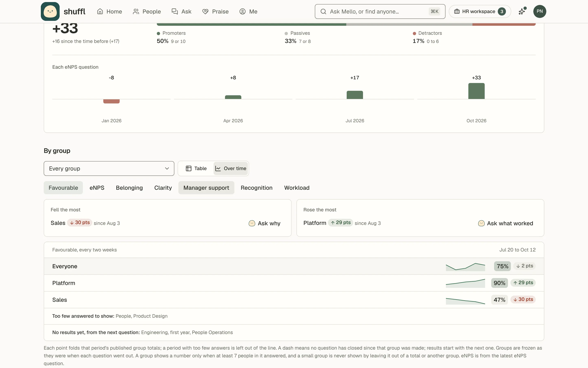588x368 pixels.
Task: Click the Oct 2026 eNPS bar
Action: [476, 91]
